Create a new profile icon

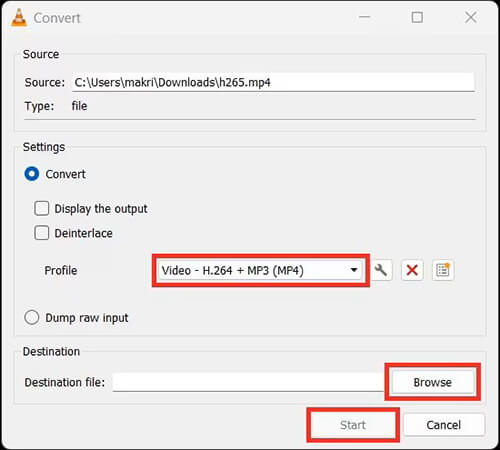443,270
